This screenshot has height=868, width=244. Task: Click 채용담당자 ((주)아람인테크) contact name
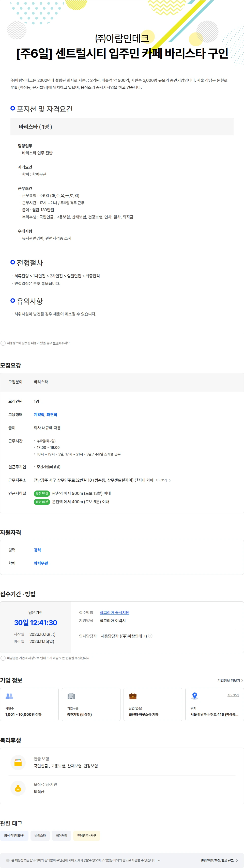pos(124,636)
